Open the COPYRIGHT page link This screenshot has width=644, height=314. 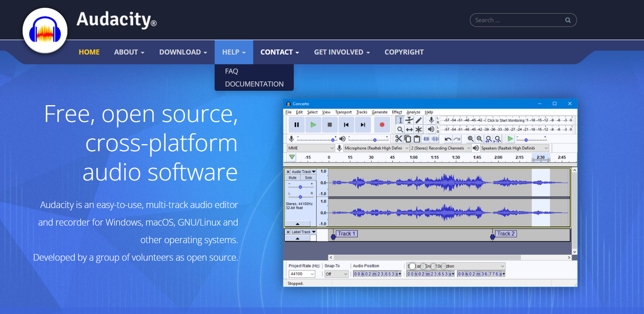(404, 52)
